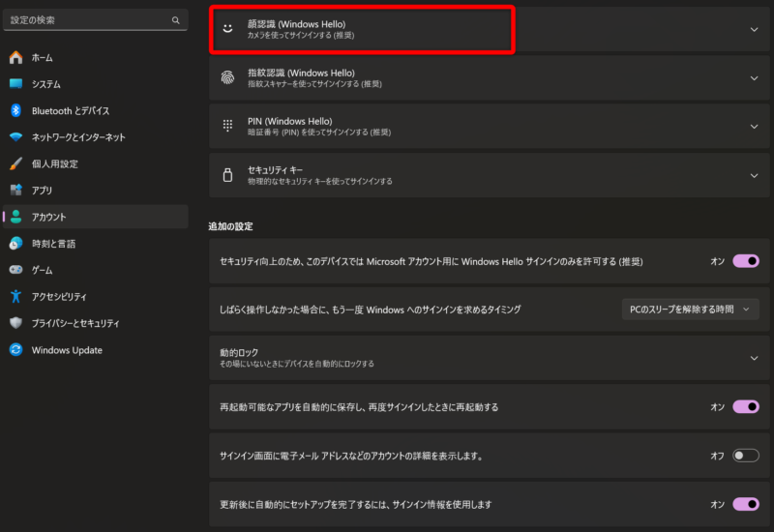Turn off Windows Hello sign-in only toggle

click(745, 261)
